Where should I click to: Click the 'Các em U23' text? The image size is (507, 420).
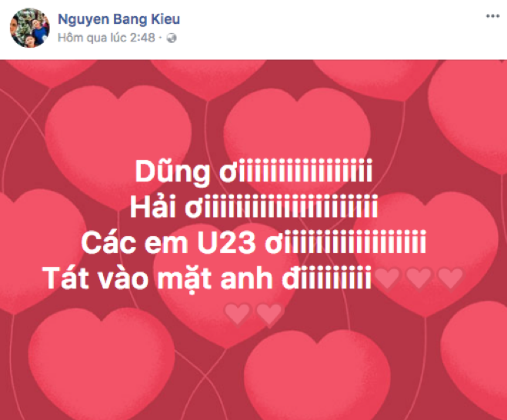(x=168, y=242)
